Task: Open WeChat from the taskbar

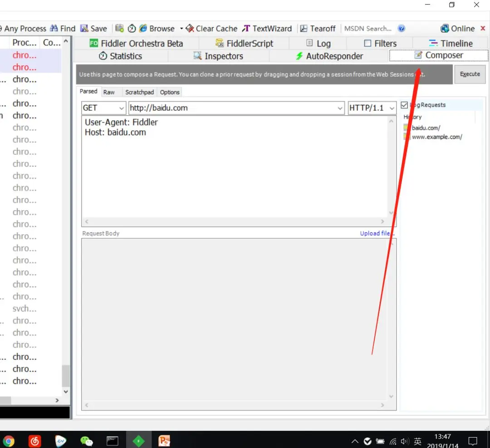Action: click(x=87, y=441)
